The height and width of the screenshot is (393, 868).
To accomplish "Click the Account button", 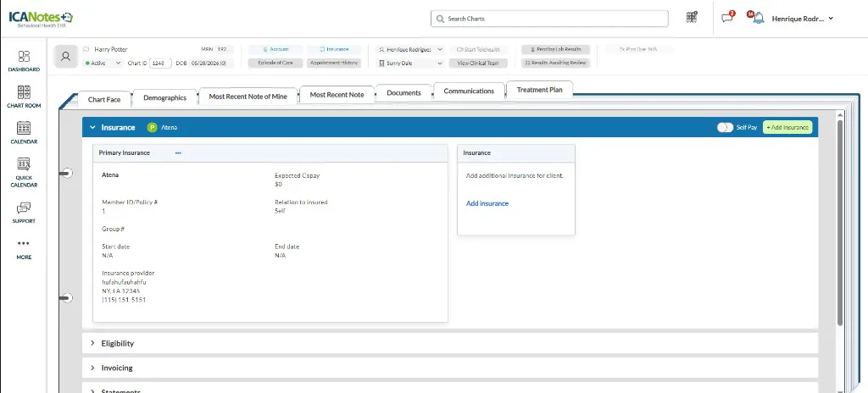I will pyautogui.click(x=275, y=49).
